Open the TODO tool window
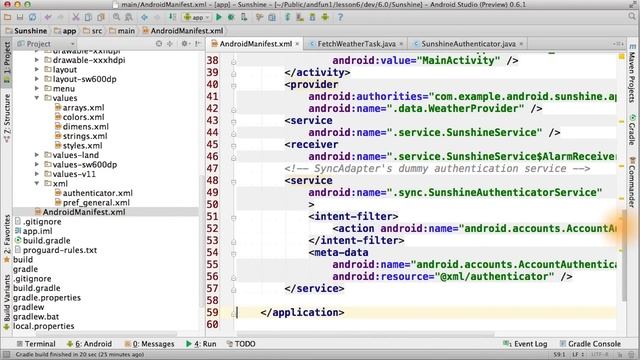Screen dimensions: 640x360 (x=241, y=344)
